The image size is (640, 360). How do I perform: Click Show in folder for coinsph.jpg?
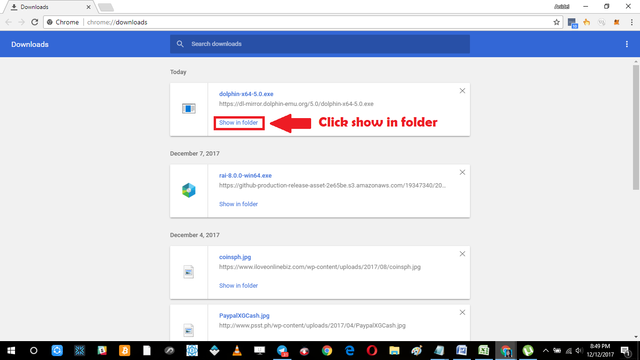coord(238,286)
